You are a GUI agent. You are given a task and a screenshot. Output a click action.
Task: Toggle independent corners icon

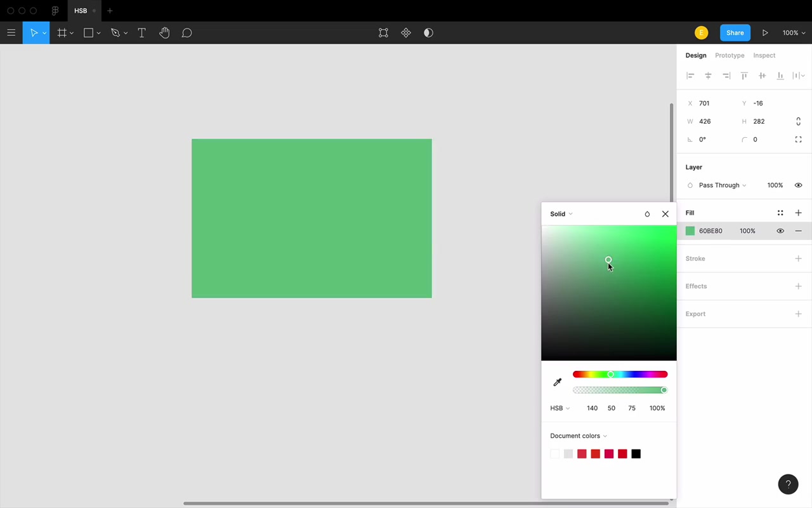(798, 140)
